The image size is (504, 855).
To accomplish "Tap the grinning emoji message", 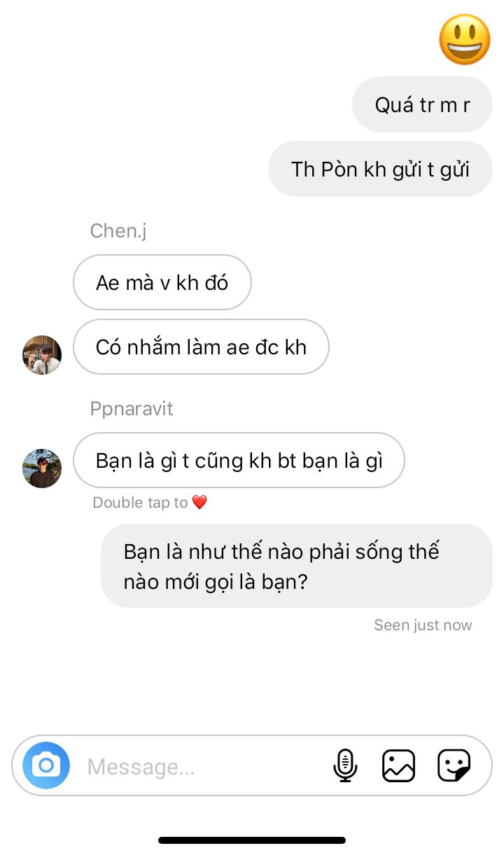I will click(465, 39).
